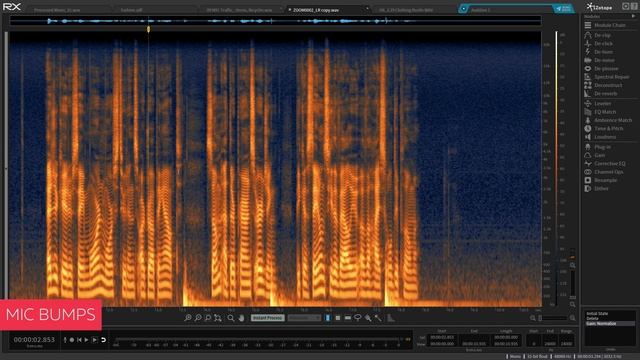Click the RX Connect send button

(x=563, y=9)
